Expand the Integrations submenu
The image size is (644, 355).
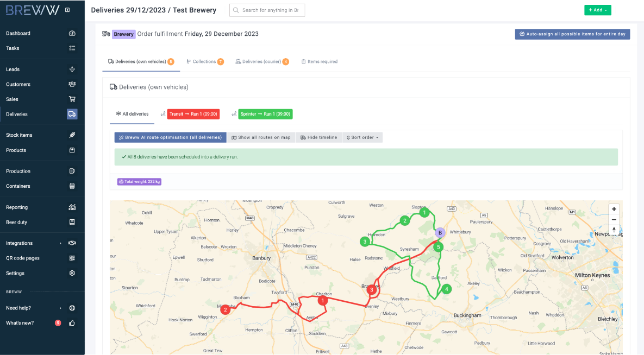click(x=60, y=243)
